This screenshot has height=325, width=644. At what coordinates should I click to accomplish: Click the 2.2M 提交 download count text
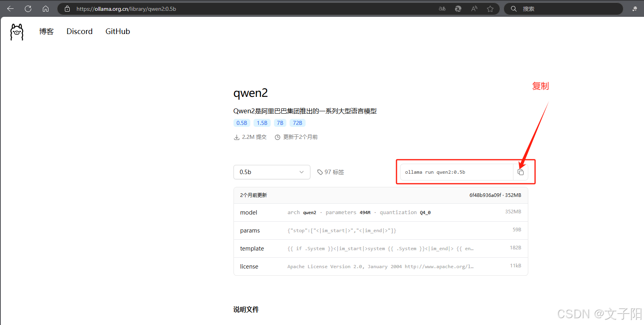[254, 137]
